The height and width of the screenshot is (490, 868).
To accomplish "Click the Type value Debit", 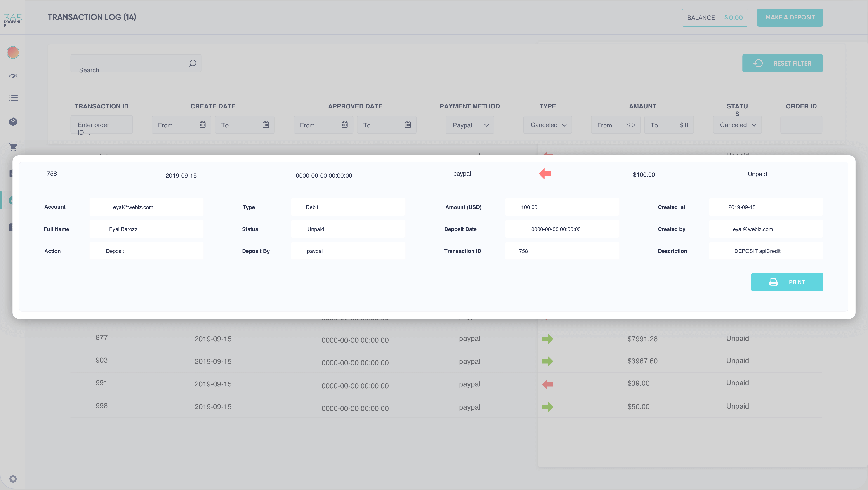I will pos(312,207).
